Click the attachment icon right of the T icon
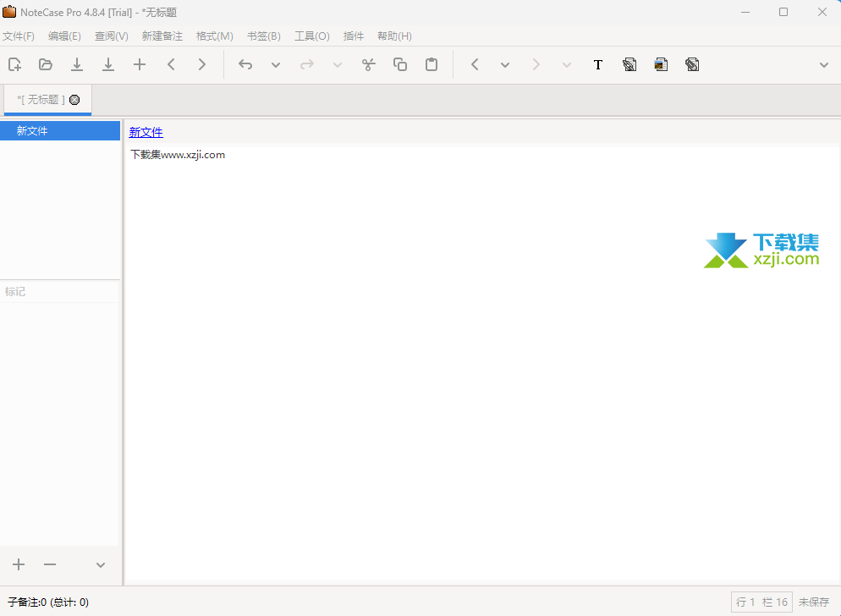The width and height of the screenshot is (841, 616). click(x=629, y=64)
